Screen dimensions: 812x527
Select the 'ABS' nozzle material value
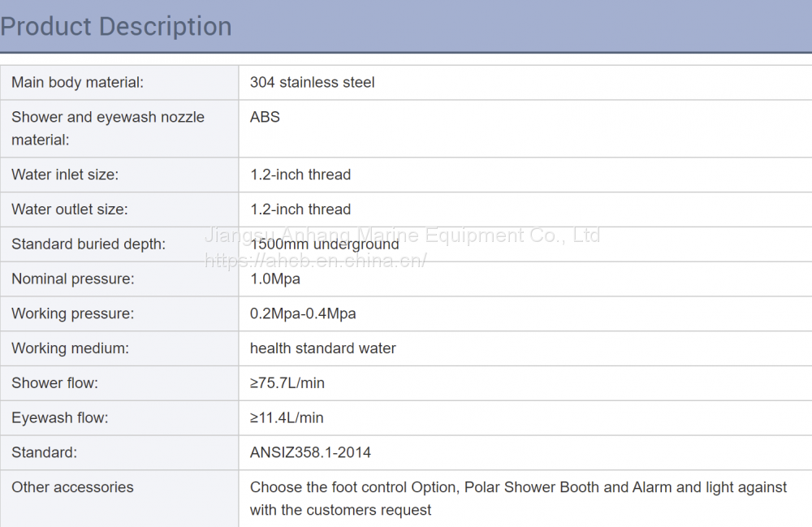click(x=265, y=117)
